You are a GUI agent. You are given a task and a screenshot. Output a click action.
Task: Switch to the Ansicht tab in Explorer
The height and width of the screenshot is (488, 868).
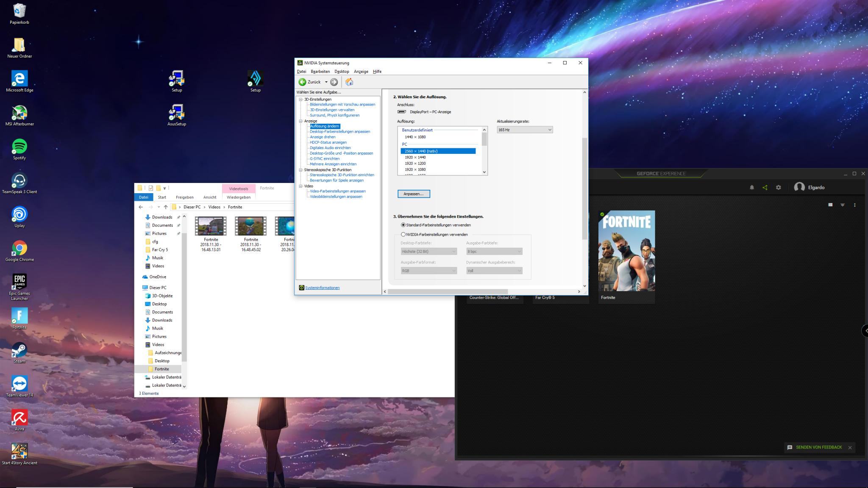[x=209, y=197]
